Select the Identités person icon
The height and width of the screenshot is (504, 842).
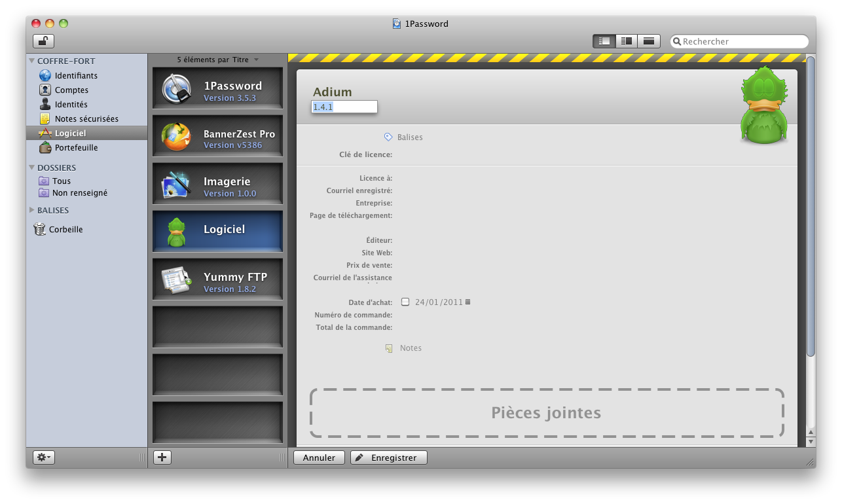click(45, 104)
